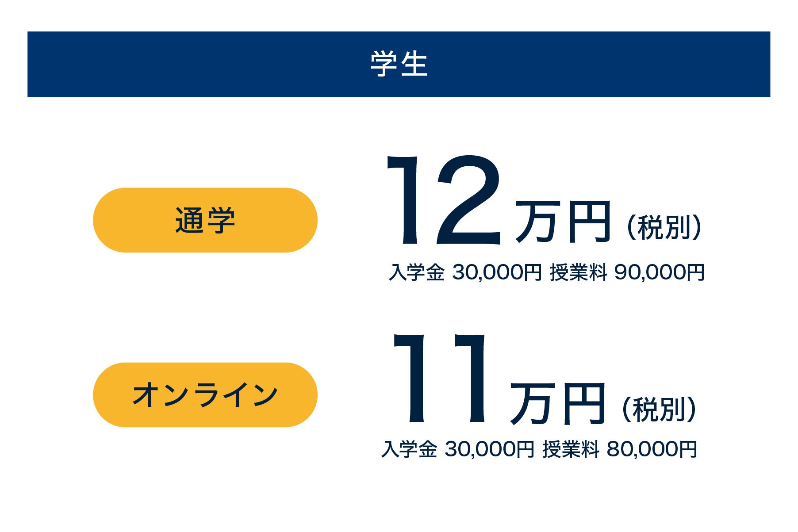
Task: Click the 円 character in 11万円
Action: 584,403
